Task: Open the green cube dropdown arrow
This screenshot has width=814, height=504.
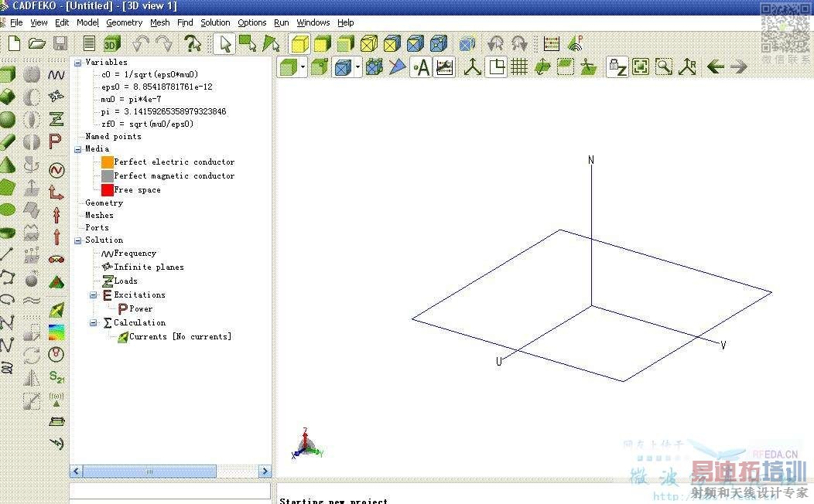Action: pos(303,67)
